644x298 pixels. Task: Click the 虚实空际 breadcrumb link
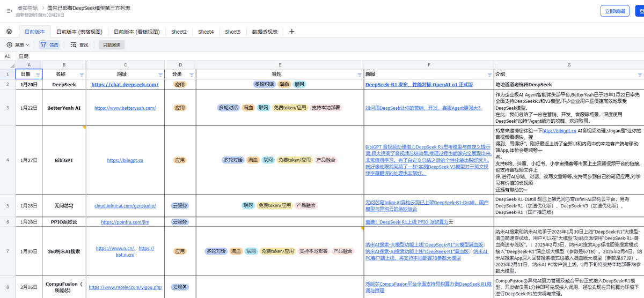(27, 8)
